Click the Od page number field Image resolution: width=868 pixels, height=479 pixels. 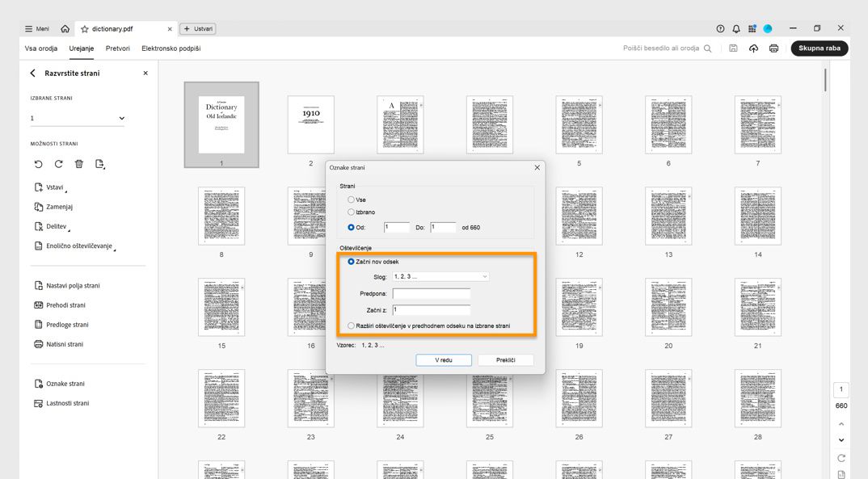click(x=396, y=227)
